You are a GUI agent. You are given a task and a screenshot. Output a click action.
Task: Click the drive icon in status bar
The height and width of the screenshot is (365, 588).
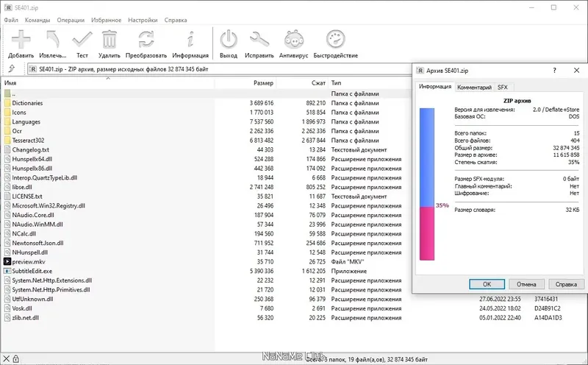coord(6,358)
